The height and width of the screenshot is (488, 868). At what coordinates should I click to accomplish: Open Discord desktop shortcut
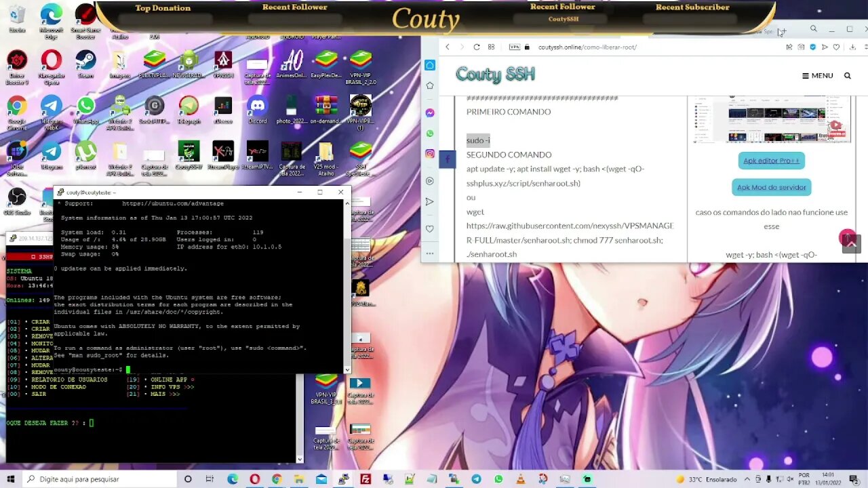(257, 109)
